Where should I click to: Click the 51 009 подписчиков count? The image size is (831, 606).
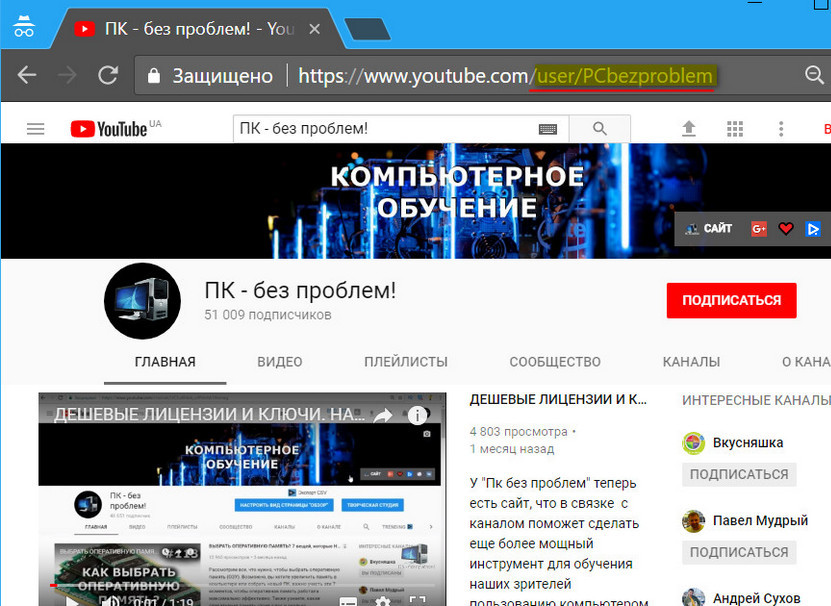(268, 315)
